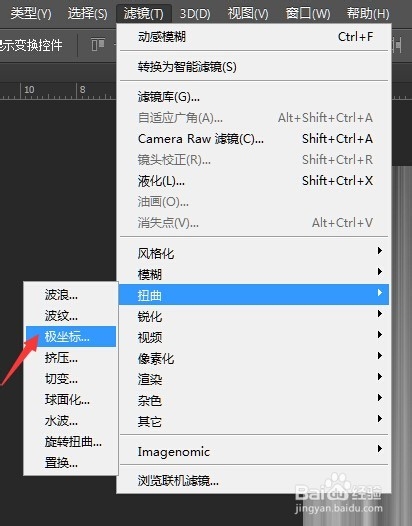
Task: Open the 3D(D) menu
Action: tap(195, 14)
